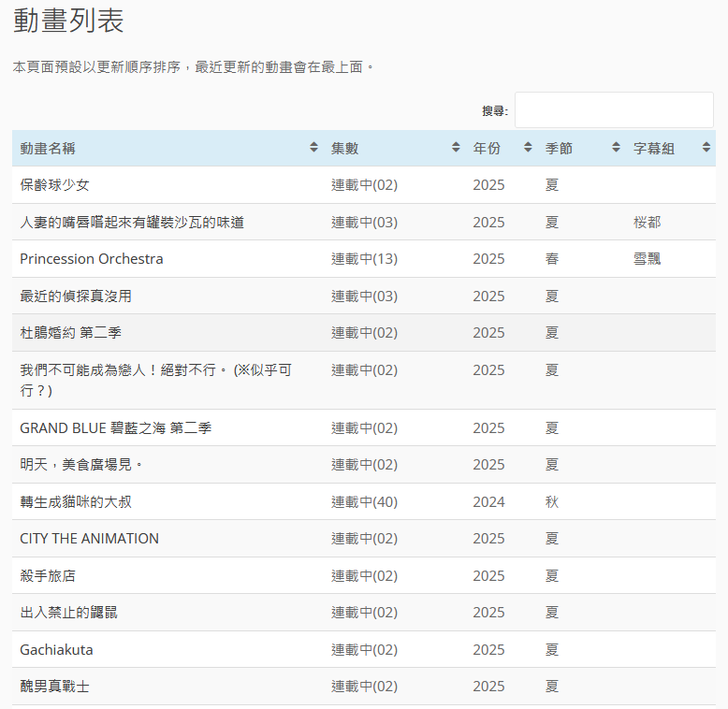The width and height of the screenshot is (728, 709).
Task: Click sort arrows in 年份 column header
Action: pyautogui.click(x=528, y=148)
